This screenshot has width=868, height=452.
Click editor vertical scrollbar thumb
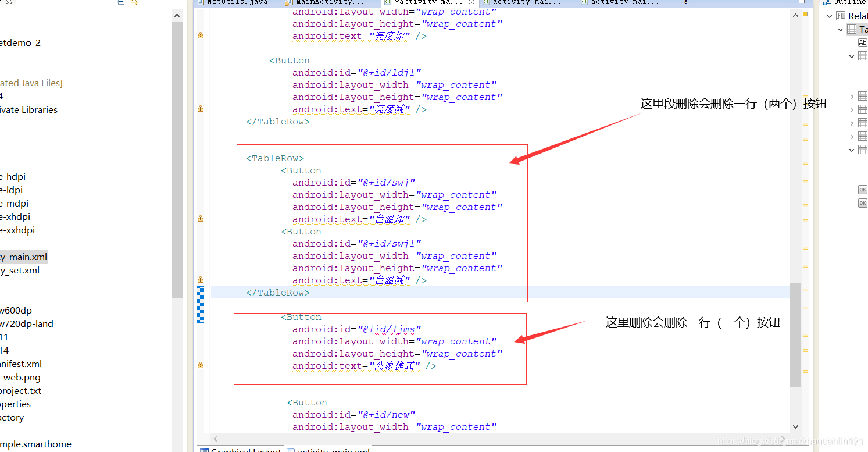tap(795, 335)
